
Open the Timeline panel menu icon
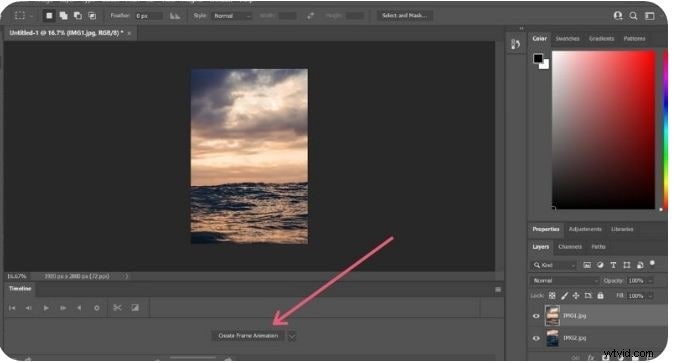498,290
